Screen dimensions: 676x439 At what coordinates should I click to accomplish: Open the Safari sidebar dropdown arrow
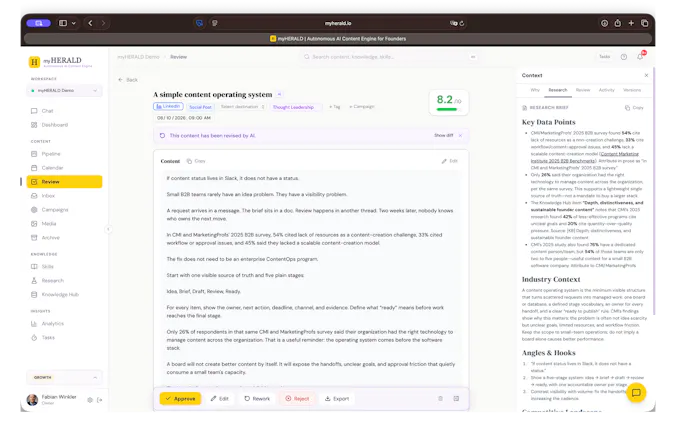(74, 23)
